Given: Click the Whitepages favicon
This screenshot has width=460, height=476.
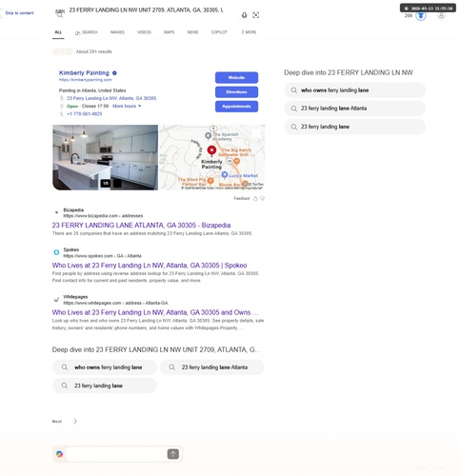Looking at the screenshot, I should [56, 300].
